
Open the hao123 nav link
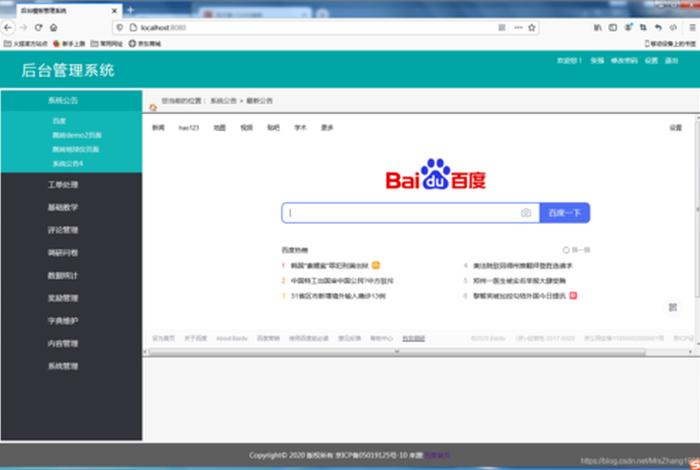point(189,128)
